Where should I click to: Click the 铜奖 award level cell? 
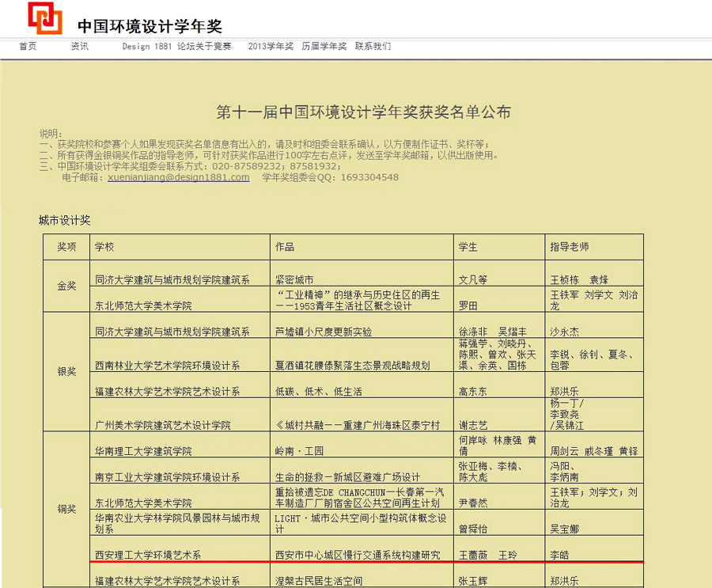tap(67, 510)
